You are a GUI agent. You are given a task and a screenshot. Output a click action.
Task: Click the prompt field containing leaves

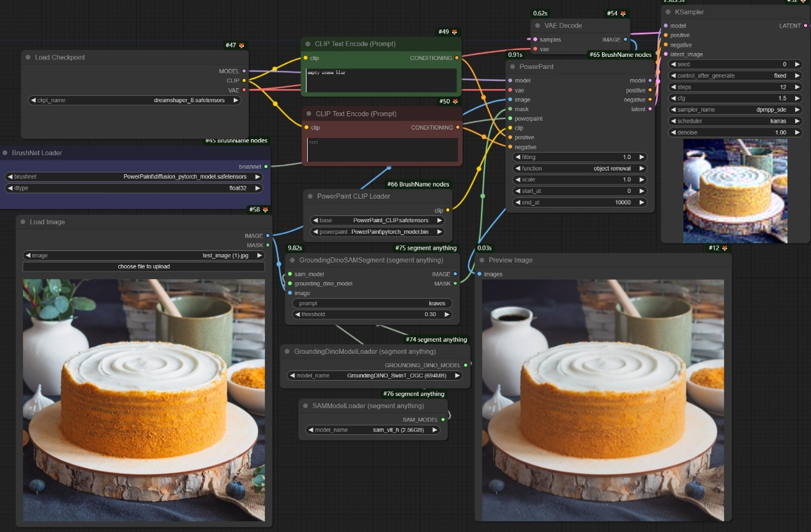click(x=372, y=303)
